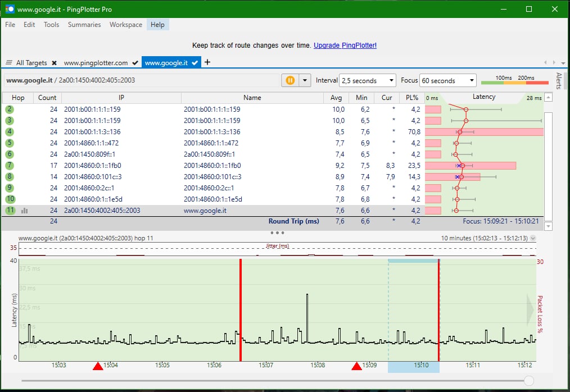Sort by the Avg column header
Image resolution: width=570 pixels, height=392 pixels.
pos(336,98)
